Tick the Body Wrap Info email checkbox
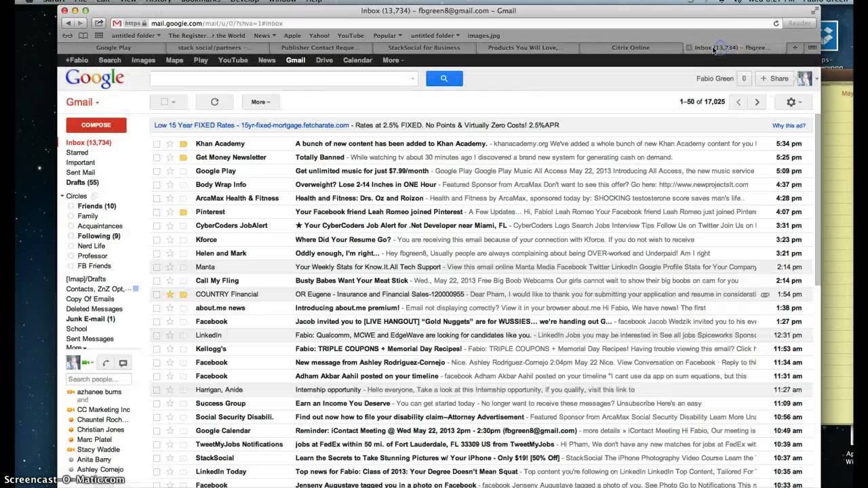This screenshot has width=868, height=488. coord(157,184)
